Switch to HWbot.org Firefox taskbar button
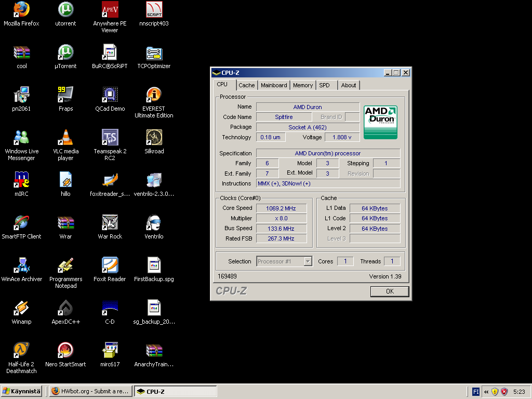 (x=90, y=391)
